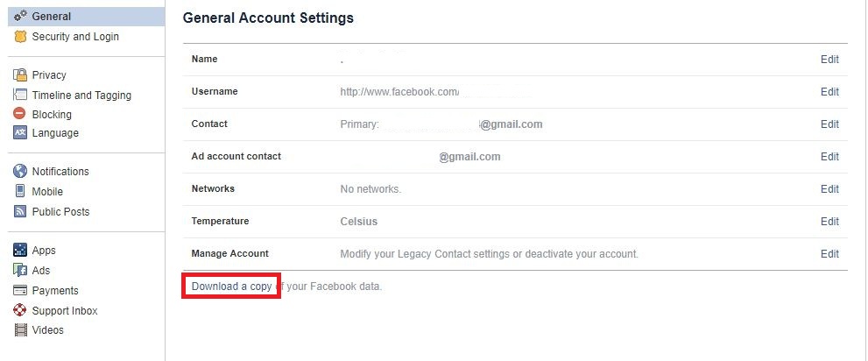This screenshot has height=361, width=868.
Task: Click the Support Inbox lifebuoy icon
Action: coord(20,311)
